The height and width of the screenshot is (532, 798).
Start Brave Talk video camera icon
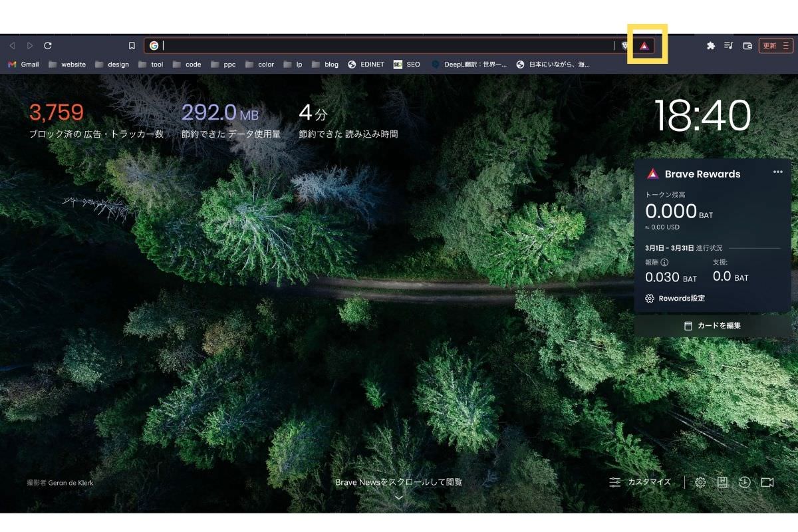[x=767, y=482]
